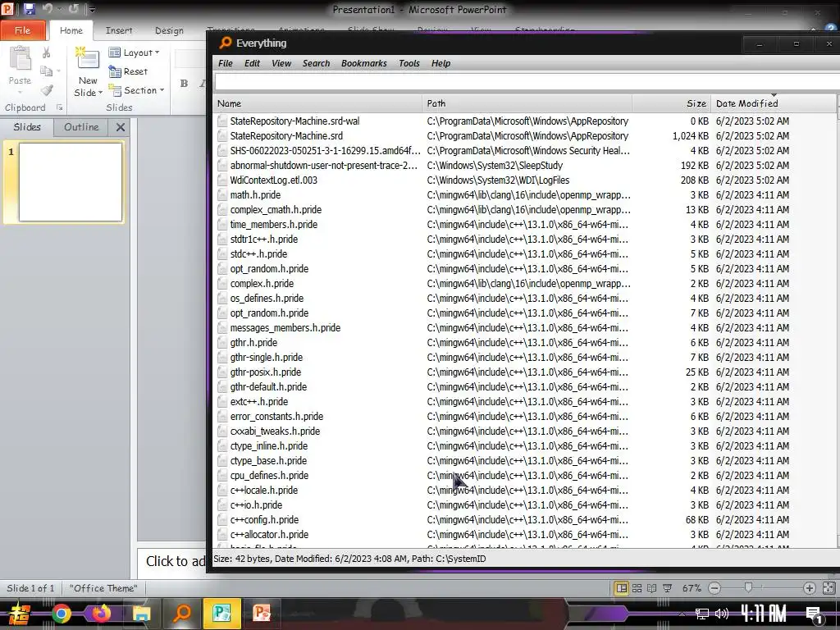Select StateRepository-Machine.srd-wal file row
The height and width of the screenshot is (630, 840).
[x=525, y=121]
